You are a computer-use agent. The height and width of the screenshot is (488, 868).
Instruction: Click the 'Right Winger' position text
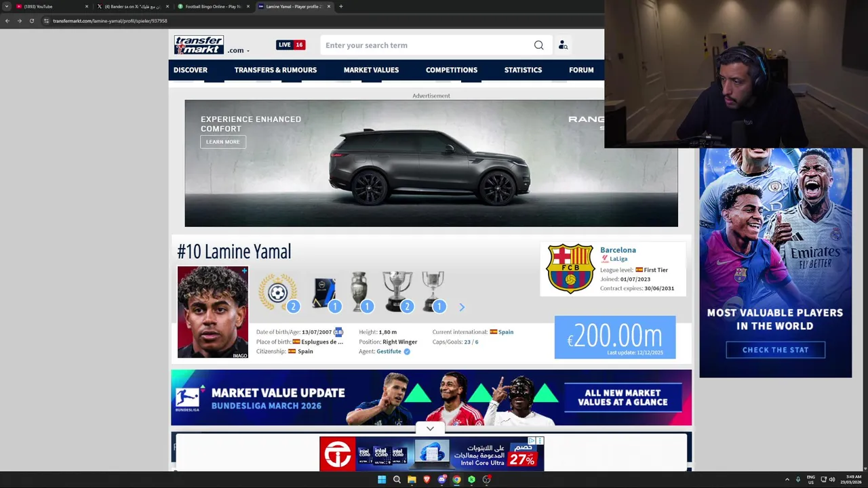point(399,342)
